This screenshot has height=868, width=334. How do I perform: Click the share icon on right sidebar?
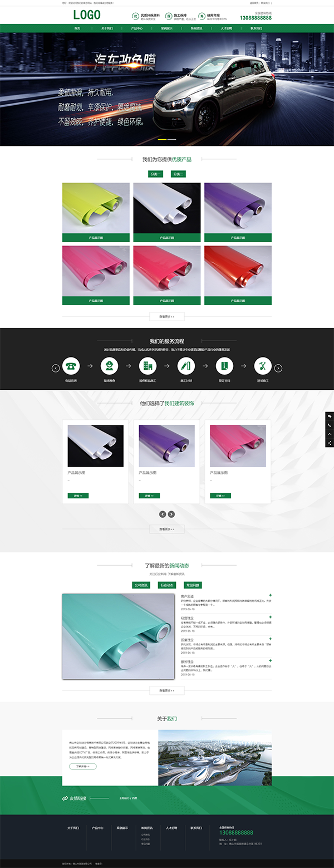click(x=330, y=443)
